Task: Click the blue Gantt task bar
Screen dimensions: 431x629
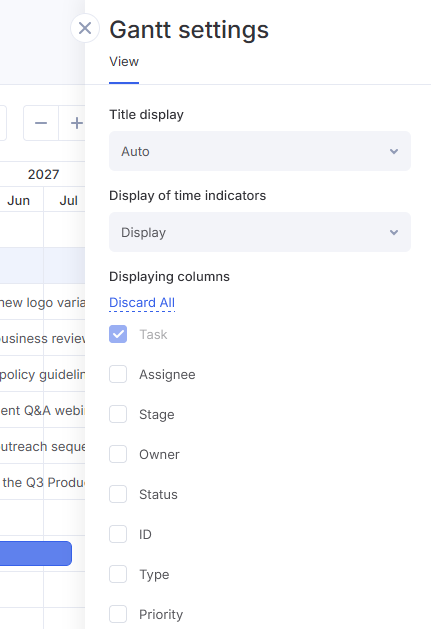Action: (x=36, y=554)
